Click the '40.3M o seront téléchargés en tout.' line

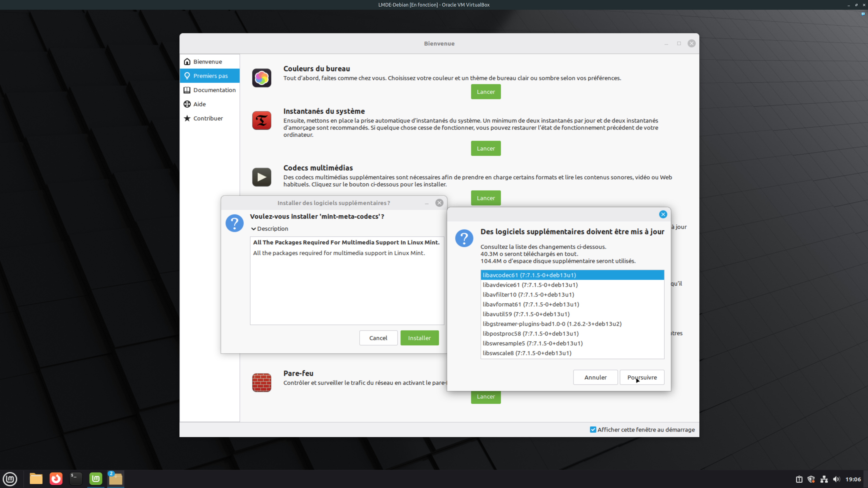click(529, 254)
